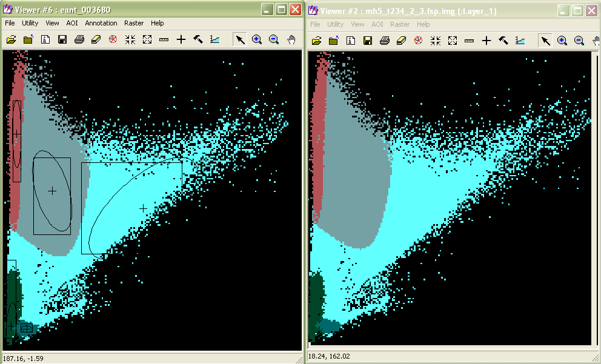Viewport: 601px width, 364px height.
Task: Open View menu in Viewer #6
Action: [52, 23]
